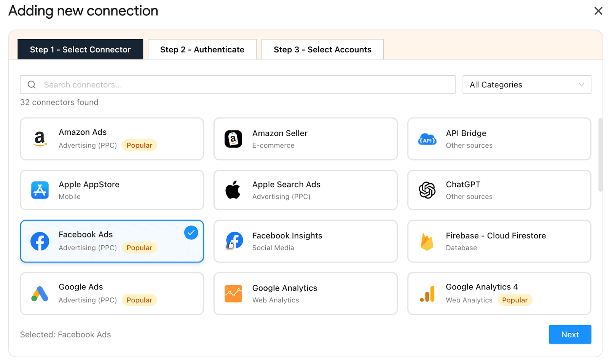Image resolution: width=609 pixels, height=364 pixels.
Task: Select the ChatGPT connector icon
Action: point(427,190)
